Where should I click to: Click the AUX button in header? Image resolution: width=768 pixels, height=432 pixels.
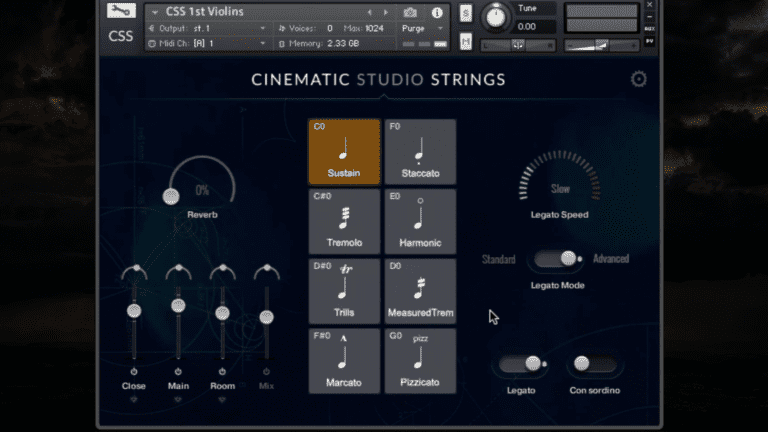(x=649, y=29)
